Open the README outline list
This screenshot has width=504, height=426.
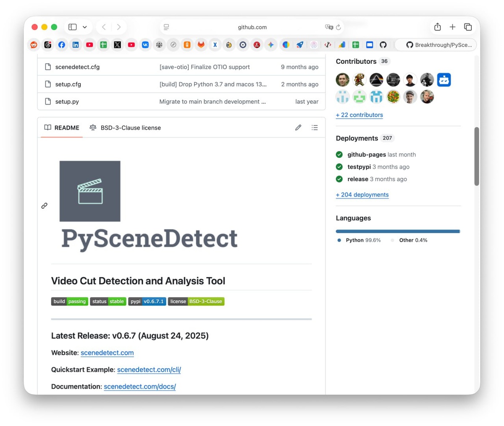coord(315,128)
